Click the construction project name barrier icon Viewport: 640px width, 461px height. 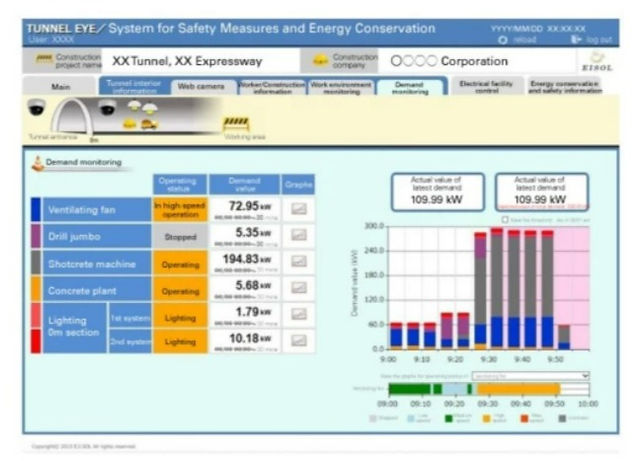click(x=44, y=58)
